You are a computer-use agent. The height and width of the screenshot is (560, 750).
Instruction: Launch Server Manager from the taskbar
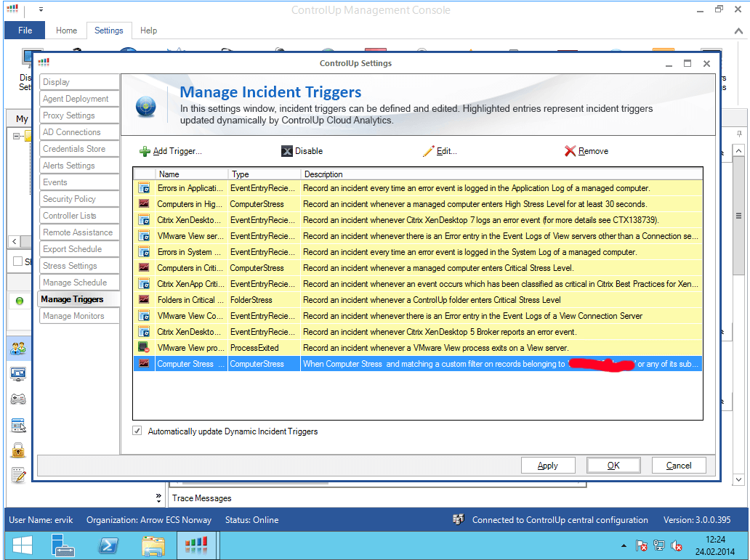62,545
